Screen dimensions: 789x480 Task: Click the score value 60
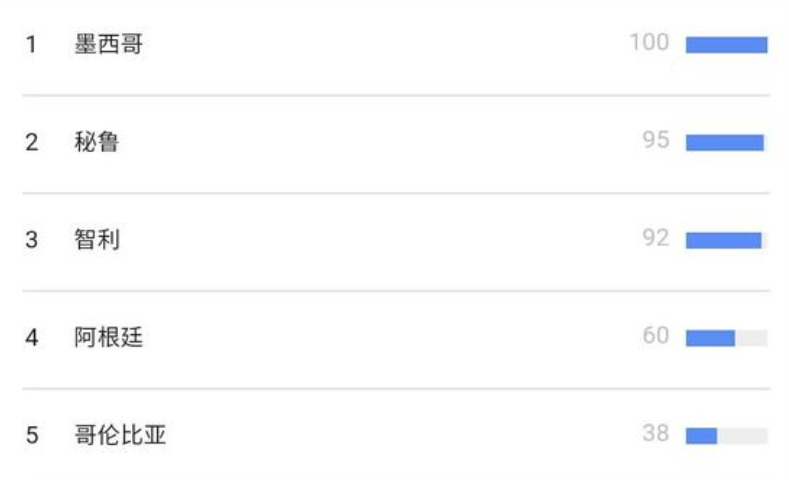656,335
